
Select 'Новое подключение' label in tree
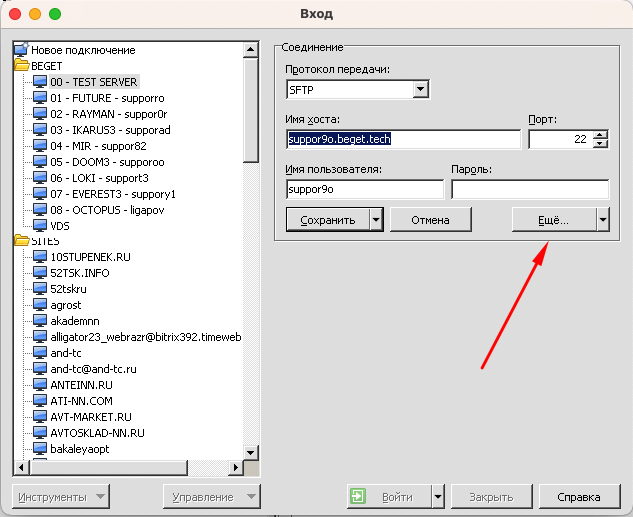83,50
